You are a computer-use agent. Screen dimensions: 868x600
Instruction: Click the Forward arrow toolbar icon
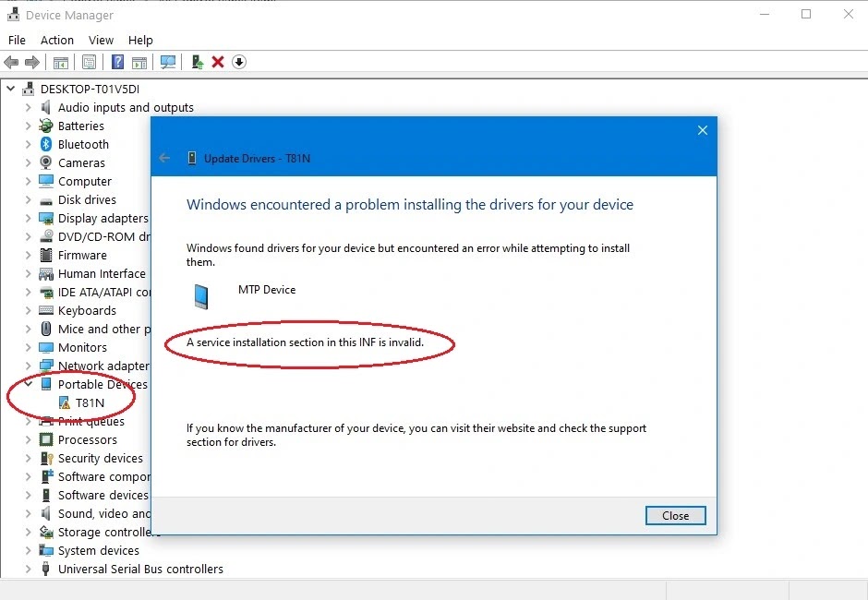(x=32, y=62)
